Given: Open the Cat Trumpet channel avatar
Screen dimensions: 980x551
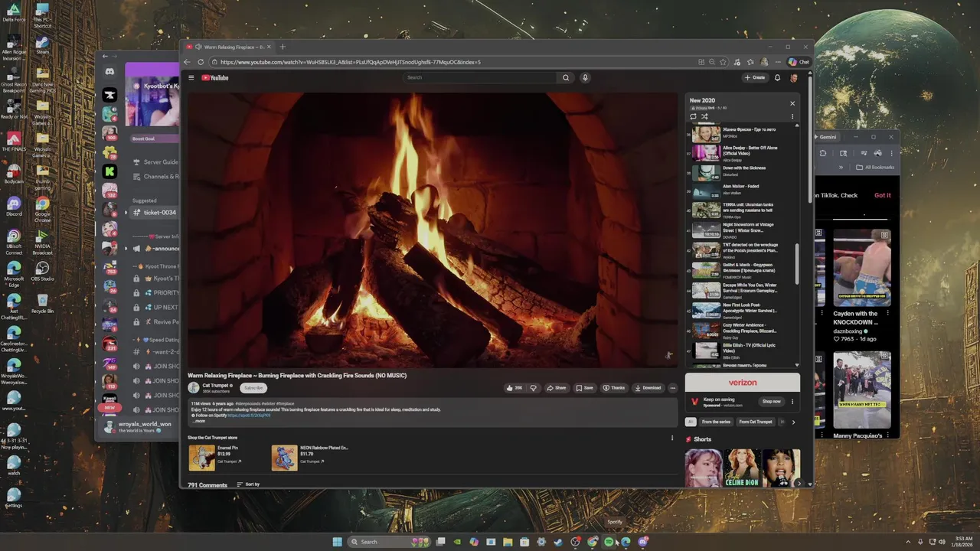Looking at the screenshot, I should pos(194,388).
